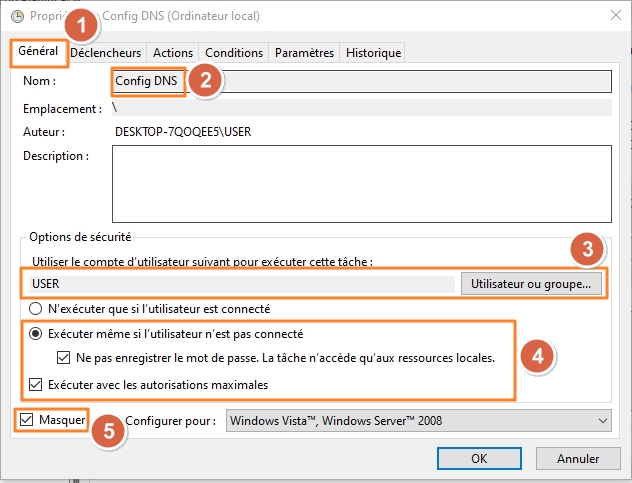This screenshot has width=632, height=483.
Task: Open the 'Configurer pour' dropdown
Action: point(418,421)
